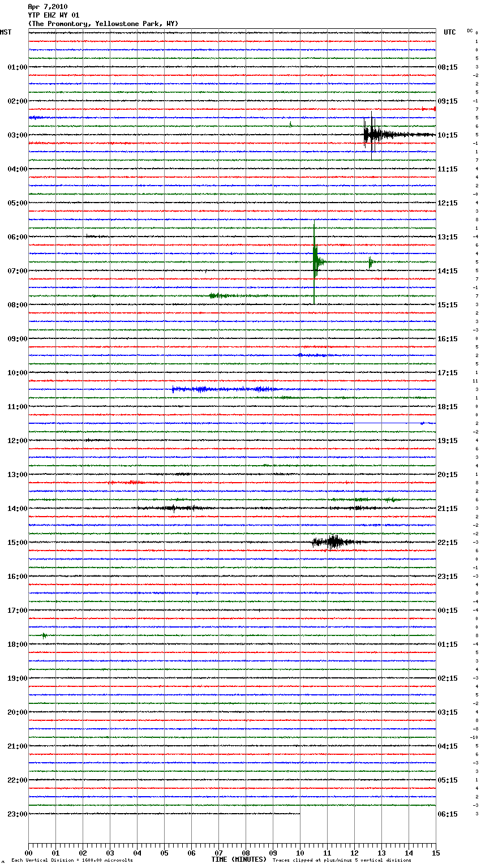The height and width of the screenshot is (868, 481).
Task: Click the "MST" time zone header
Action: pos(6,32)
